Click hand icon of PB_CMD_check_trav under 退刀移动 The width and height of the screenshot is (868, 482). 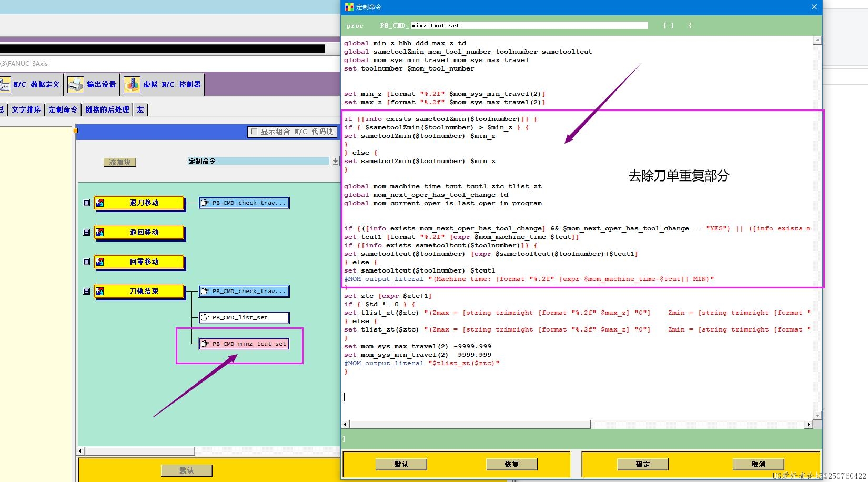click(205, 203)
